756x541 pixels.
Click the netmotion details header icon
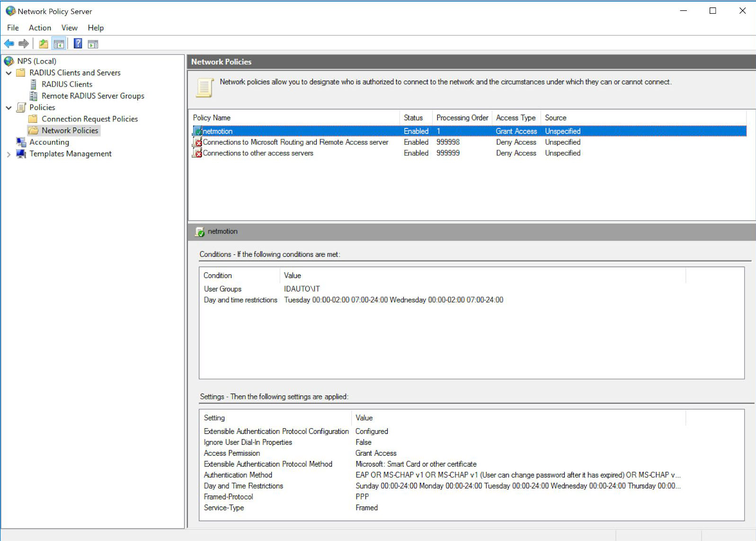click(200, 232)
